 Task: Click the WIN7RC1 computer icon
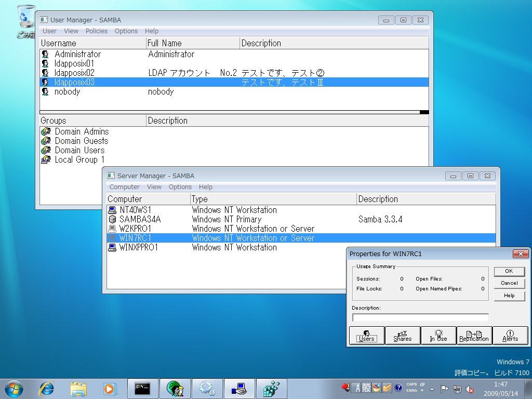point(112,238)
